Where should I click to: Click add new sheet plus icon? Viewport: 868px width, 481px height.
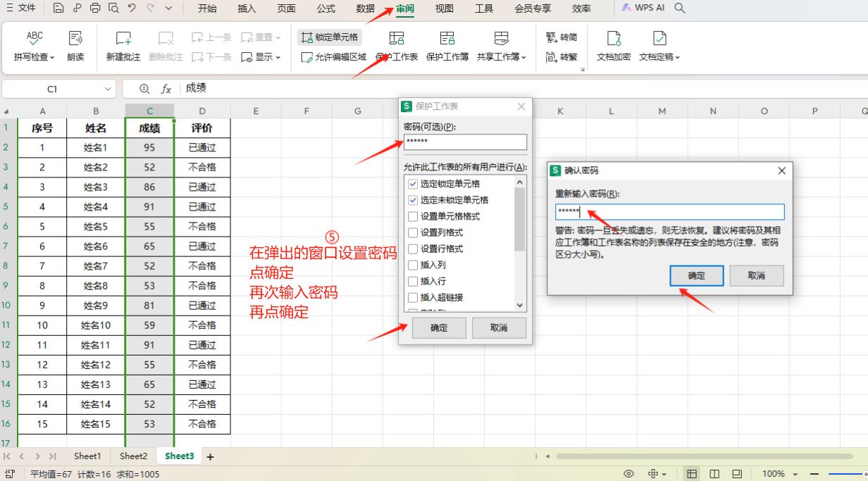coord(210,456)
